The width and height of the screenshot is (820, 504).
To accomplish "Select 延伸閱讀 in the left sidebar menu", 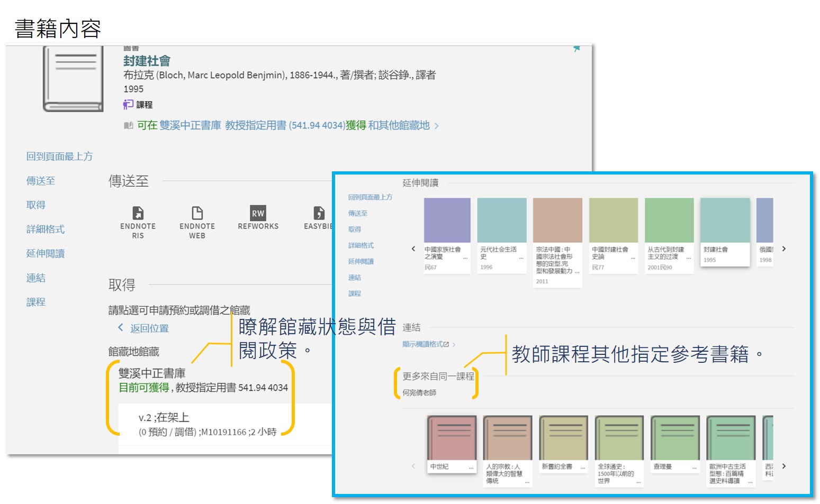I will [x=46, y=253].
